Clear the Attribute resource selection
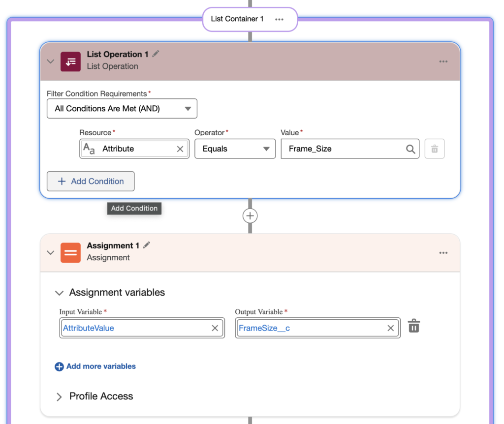The image size is (504, 424). point(180,149)
